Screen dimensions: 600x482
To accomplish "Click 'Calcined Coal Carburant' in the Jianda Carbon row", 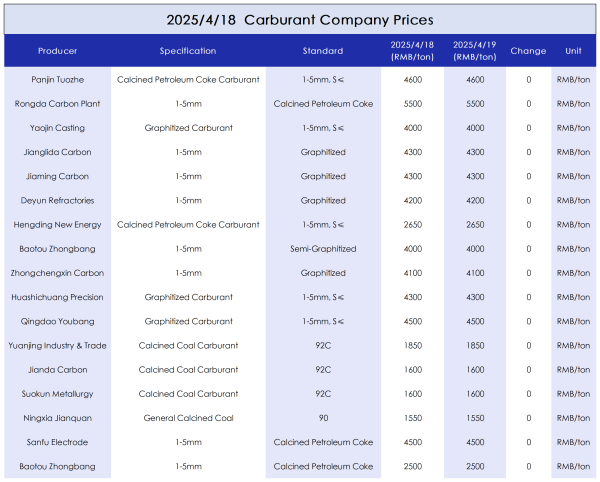I will click(x=188, y=370).
